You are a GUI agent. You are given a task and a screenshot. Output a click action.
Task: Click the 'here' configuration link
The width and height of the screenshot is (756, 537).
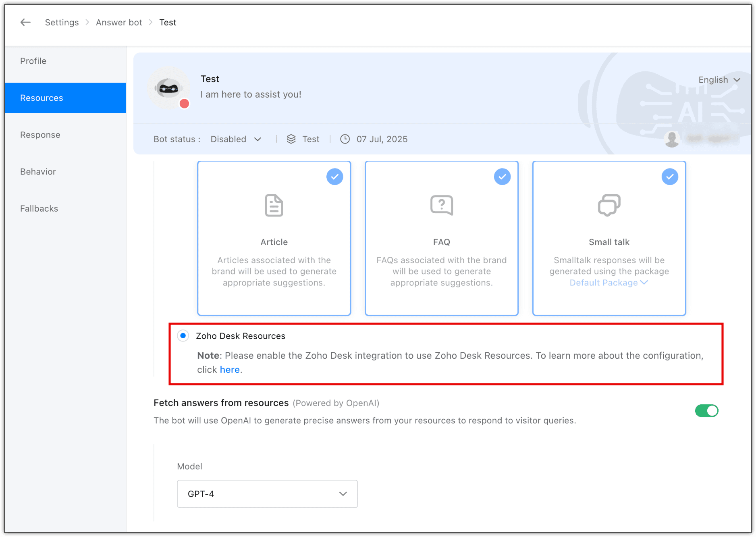[x=230, y=370]
